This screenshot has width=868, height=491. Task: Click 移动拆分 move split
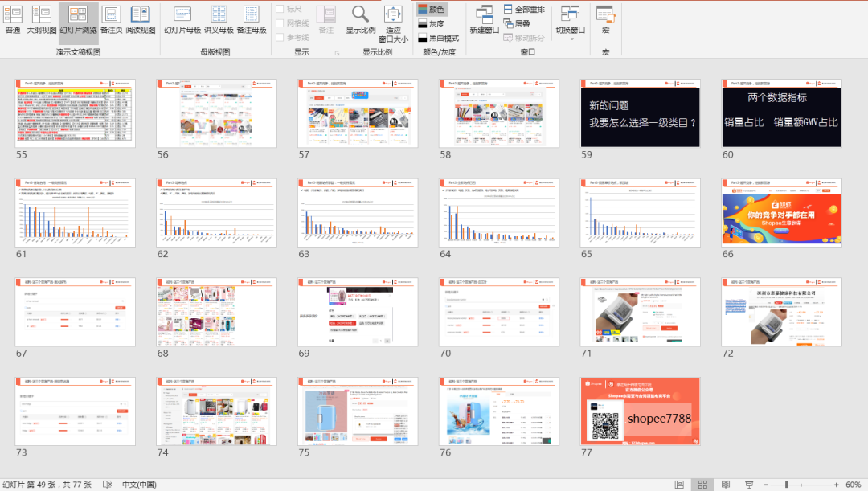coord(524,38)
